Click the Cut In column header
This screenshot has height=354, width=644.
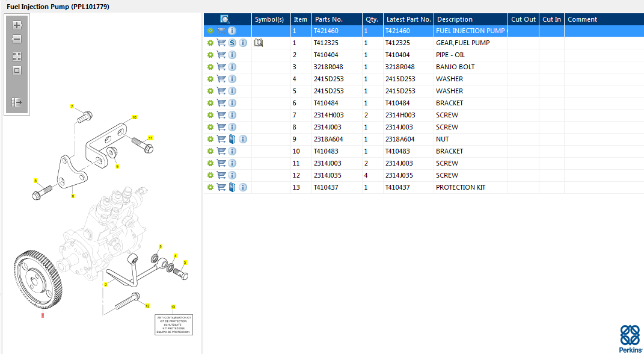point(551,19)
